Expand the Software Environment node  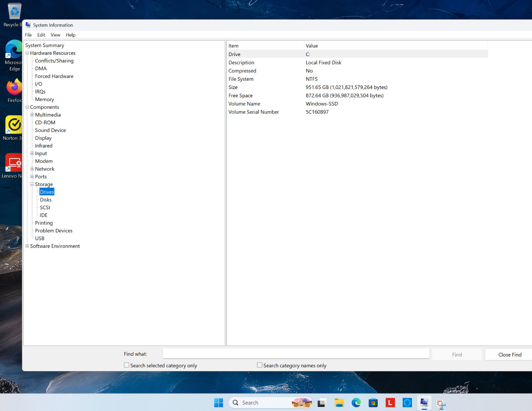point(27,246)
